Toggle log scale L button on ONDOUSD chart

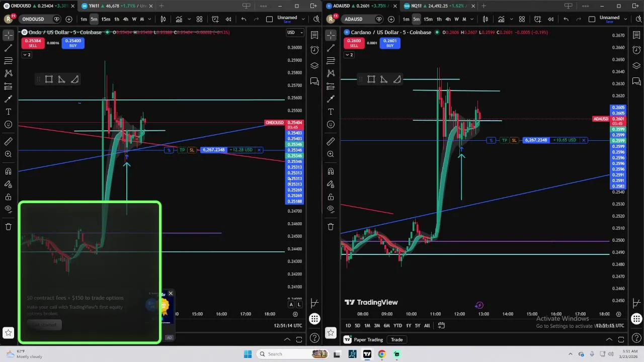click(299, 304)
